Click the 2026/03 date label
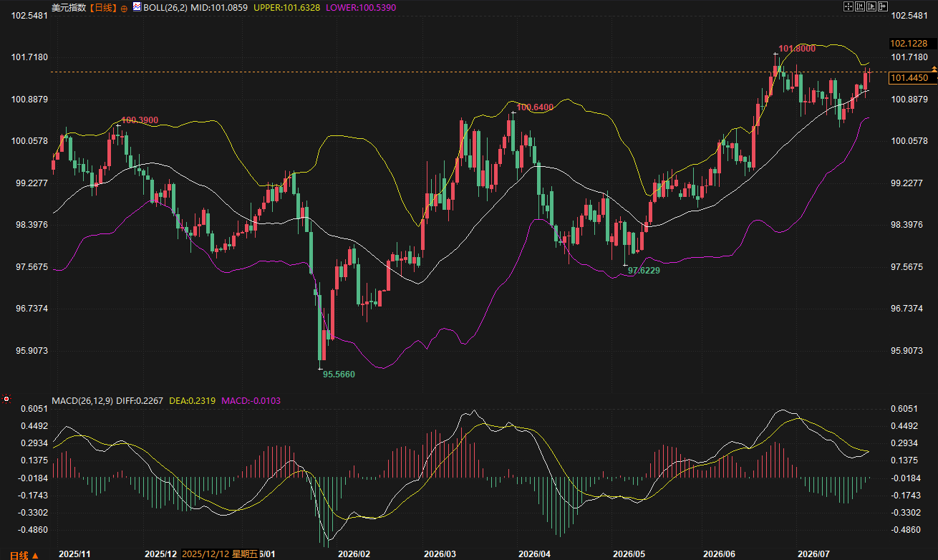Screen dimensions: 938x560 point(440,554)
